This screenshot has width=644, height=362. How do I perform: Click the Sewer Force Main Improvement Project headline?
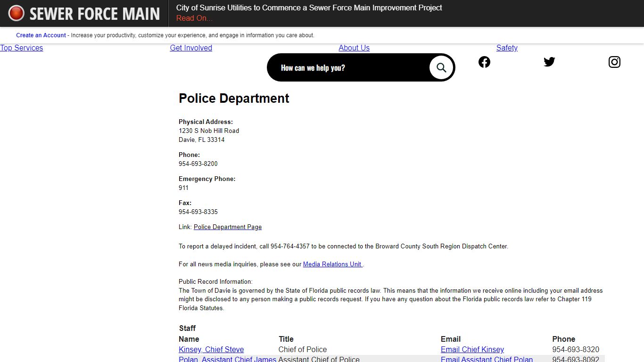tap(309, 8)
